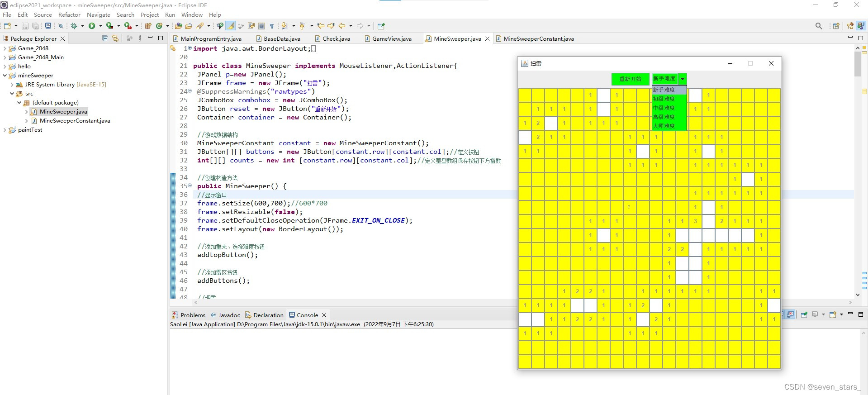Select 高级难度 from the difficulty list
868x395 pixels.
pos(669,117)
